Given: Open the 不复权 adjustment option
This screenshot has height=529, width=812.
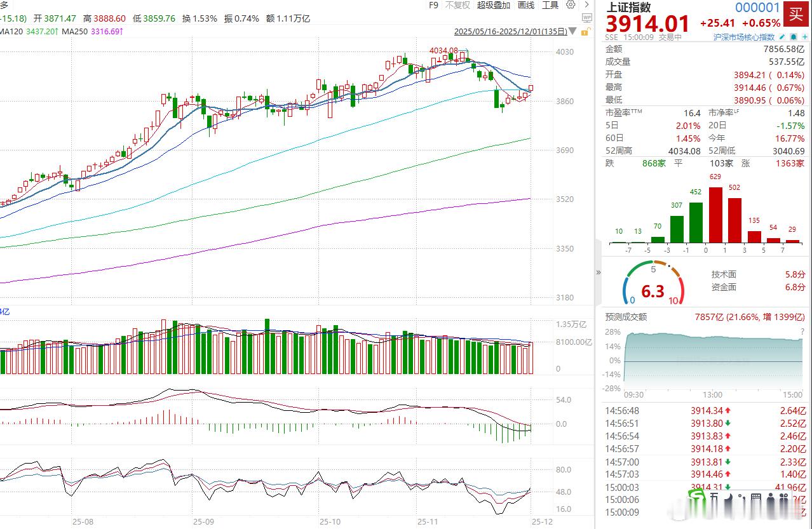Looking at the screenshot, I should pos(457,5).
